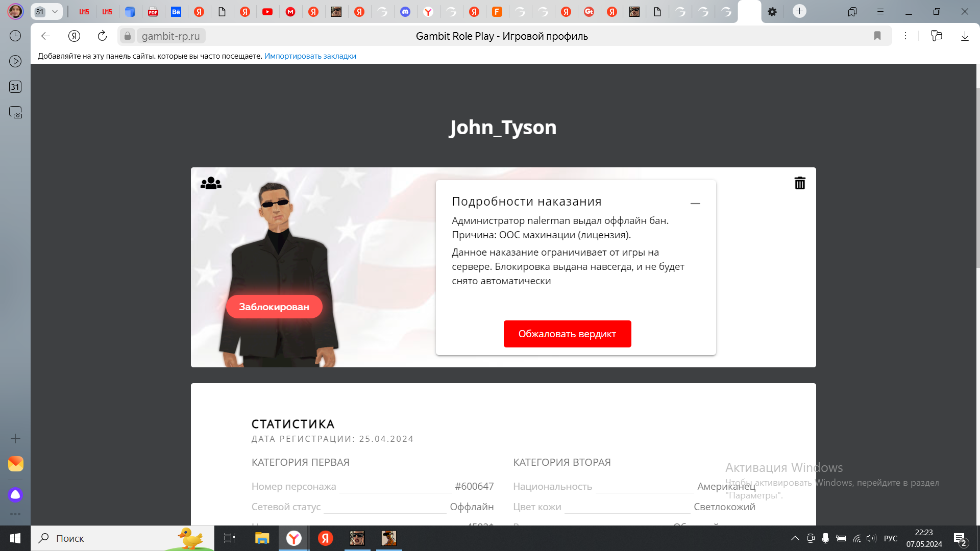Open the three-dot page options menu
The height and width of the screenshot is (551, 980).
coord(905,36)
